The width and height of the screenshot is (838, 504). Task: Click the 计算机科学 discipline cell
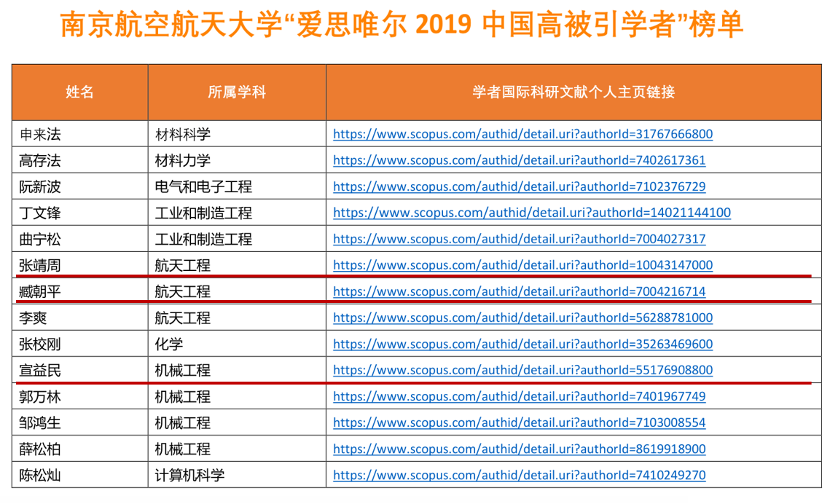click(189, 476)
